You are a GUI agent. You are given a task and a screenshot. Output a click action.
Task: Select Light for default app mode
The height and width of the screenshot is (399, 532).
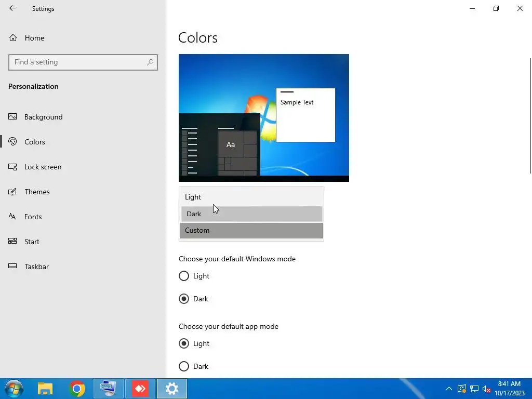[x=184, y=343]
